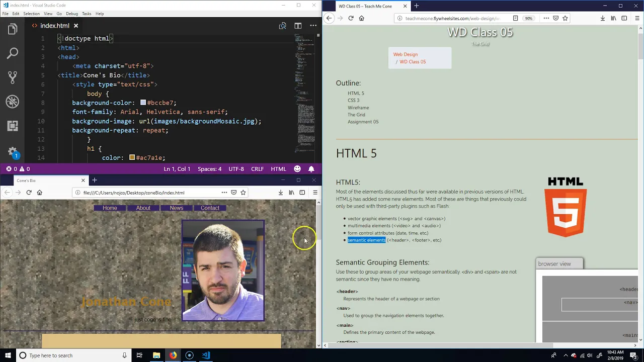Click the About link on Cone's Bio page
This screenshot has width=644, height=362.
[143, 208]
